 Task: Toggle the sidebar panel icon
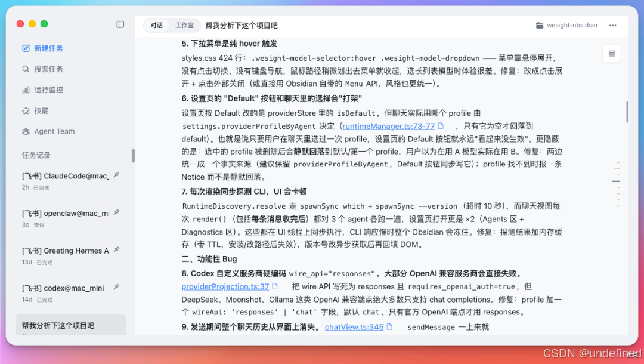pos(120,24)
